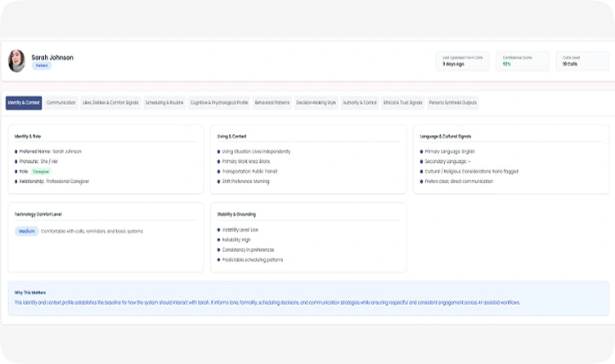Select the Authority & Control tab
This screenshot has height=364, width=615.
360,103
